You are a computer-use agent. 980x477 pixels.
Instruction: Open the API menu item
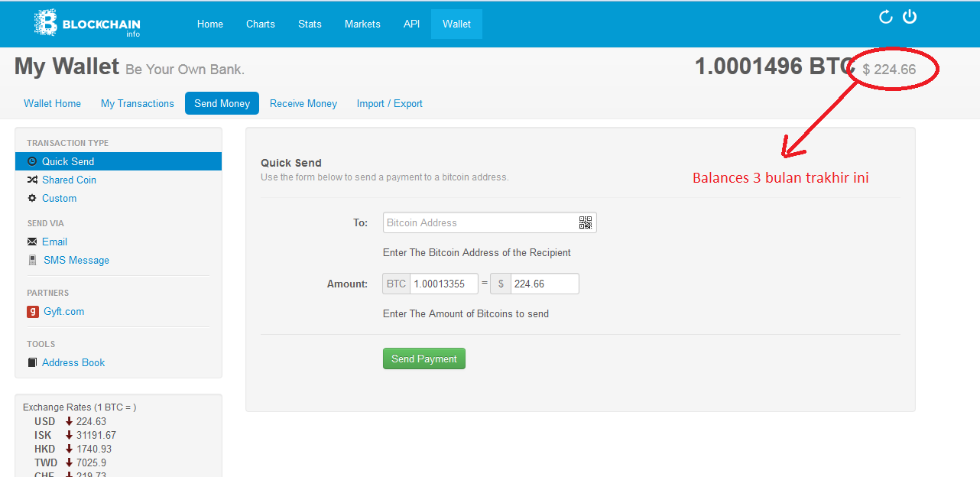tap(412, 24)
